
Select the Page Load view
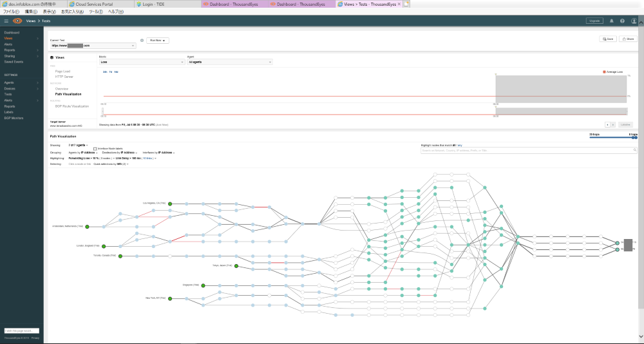(x=63, y=71)
